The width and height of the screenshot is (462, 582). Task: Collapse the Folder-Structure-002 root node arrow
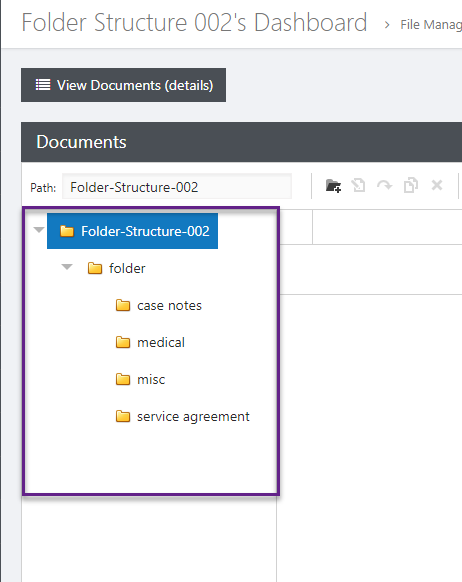(39, 230)
